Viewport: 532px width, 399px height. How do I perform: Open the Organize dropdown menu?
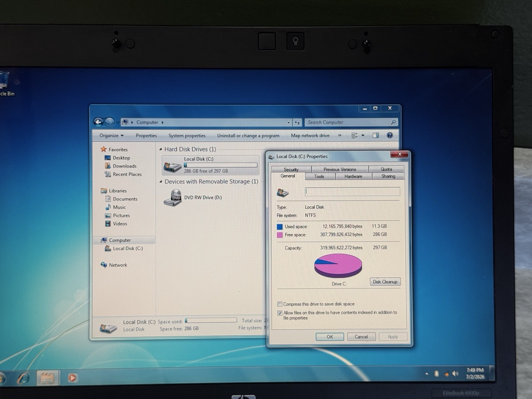[111, 135]
